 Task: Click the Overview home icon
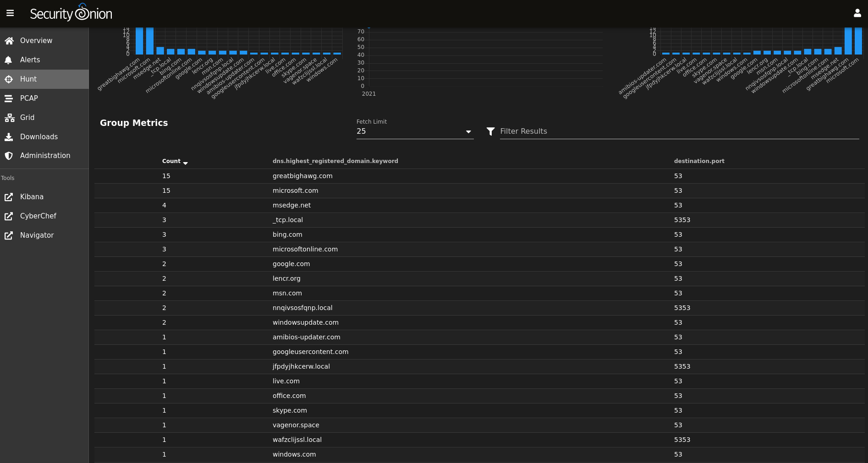[9, 41]
